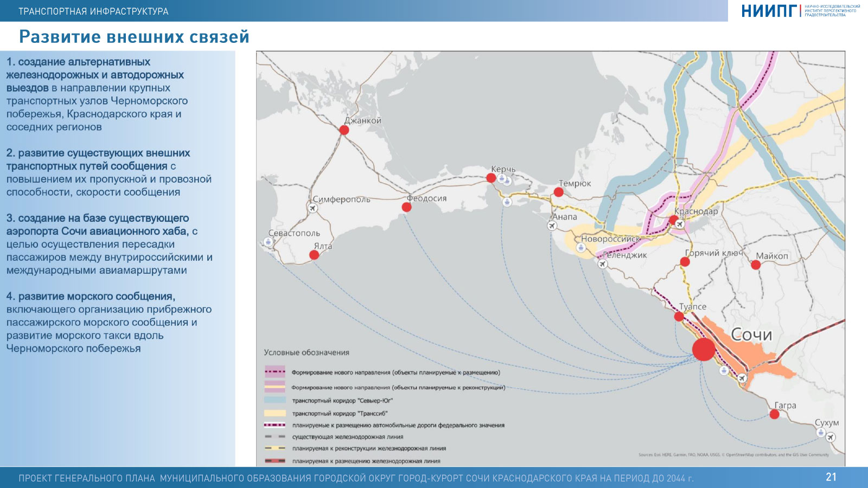This screenshot has width=868, height=488.
Task: Click the red marker at Краснодар
Action: 673,220
